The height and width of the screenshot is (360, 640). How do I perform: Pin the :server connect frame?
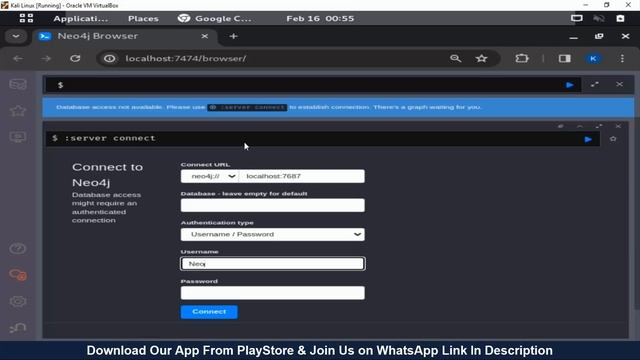pyautogui.click(x=561, y=126)
